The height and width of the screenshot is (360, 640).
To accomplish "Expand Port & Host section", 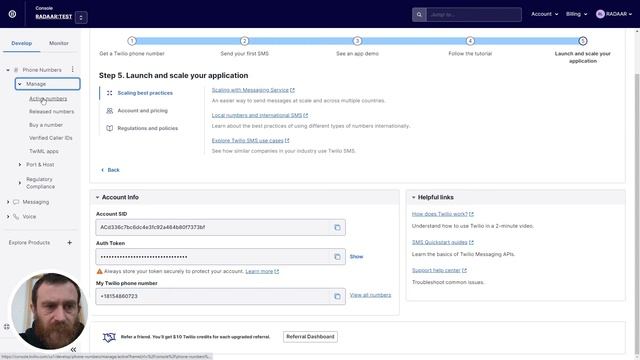I will click(20, 164).
